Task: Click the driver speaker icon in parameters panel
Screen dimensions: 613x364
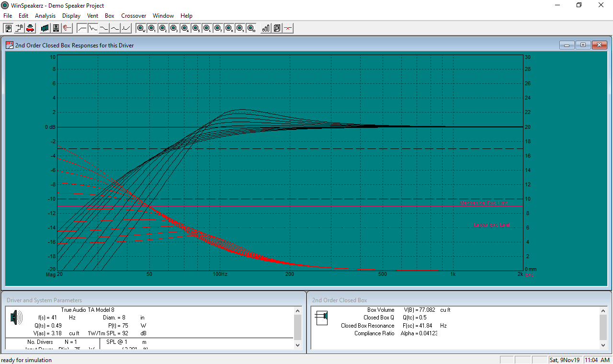Action: click(16, 317)
